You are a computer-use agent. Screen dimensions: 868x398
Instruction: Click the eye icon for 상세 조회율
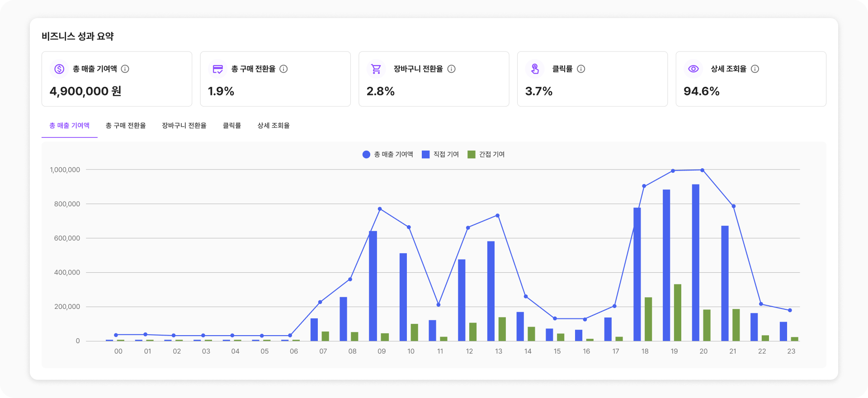[x=693, y=69]
